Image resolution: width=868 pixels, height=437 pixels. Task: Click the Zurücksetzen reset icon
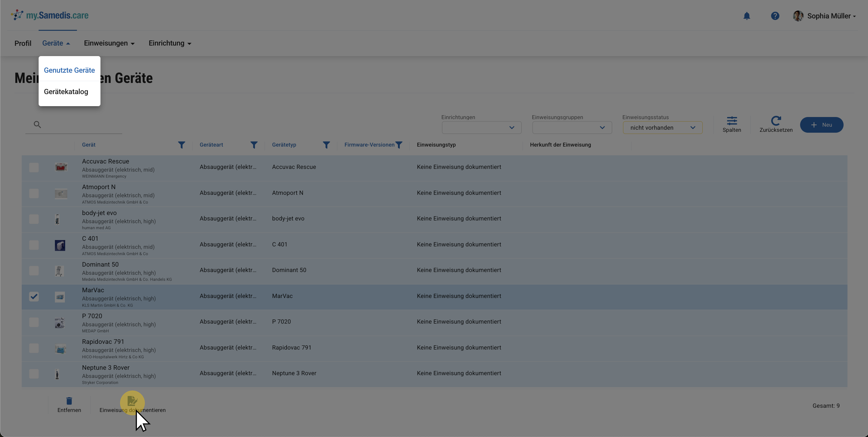click(776, 121)
